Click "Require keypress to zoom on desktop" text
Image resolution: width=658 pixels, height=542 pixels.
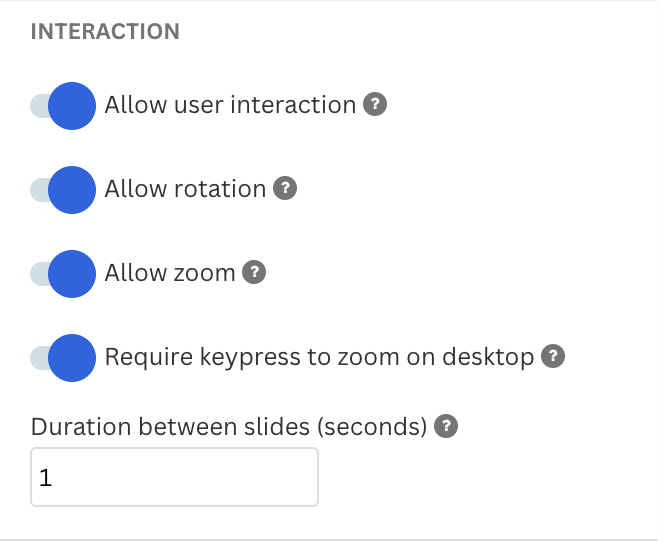[319, 357]
